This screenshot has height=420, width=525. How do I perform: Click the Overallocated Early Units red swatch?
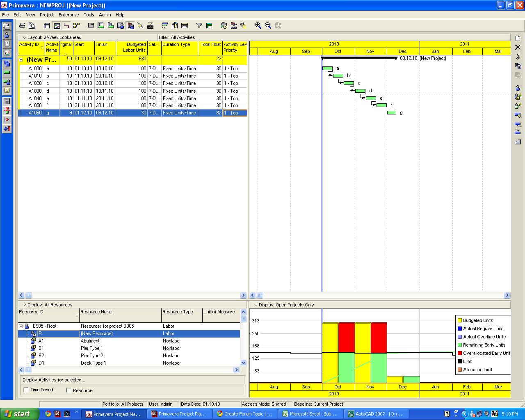[x=460, y=353]
